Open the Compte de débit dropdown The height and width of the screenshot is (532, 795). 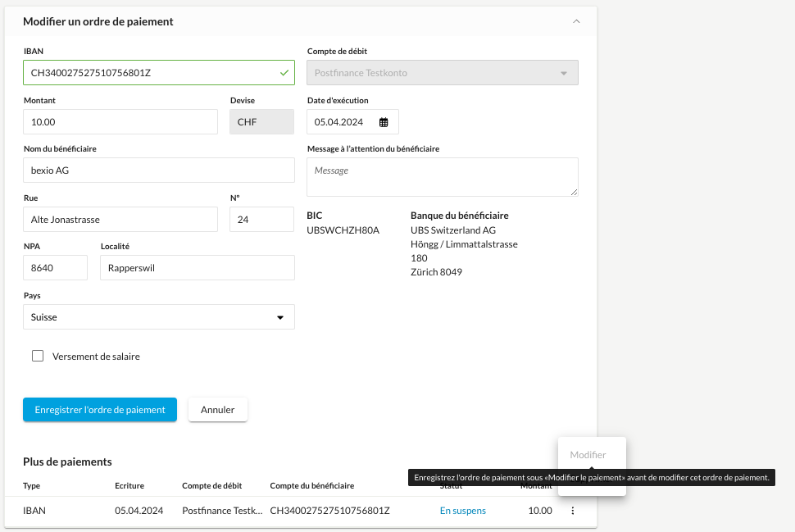click(x=442, y=72)
